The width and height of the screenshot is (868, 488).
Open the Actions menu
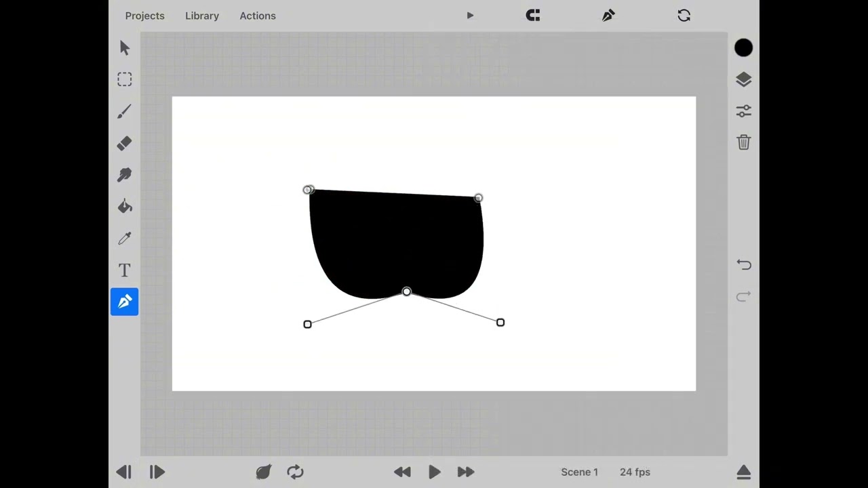pos(258,16)
